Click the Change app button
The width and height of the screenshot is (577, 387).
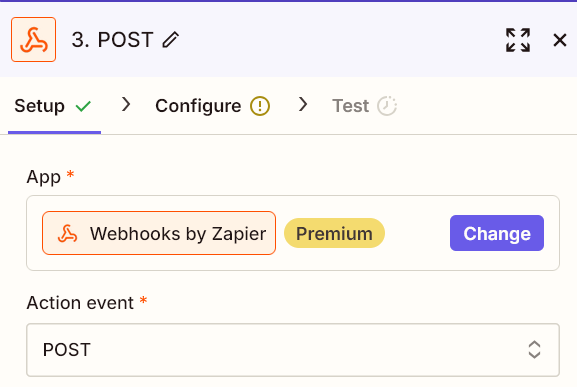[x=497, y=233]
